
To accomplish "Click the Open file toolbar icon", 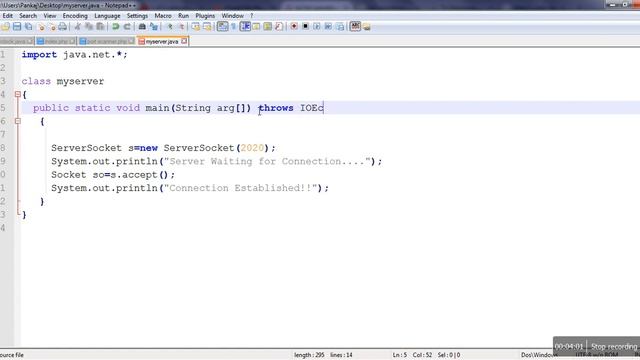I will (6, 27).
